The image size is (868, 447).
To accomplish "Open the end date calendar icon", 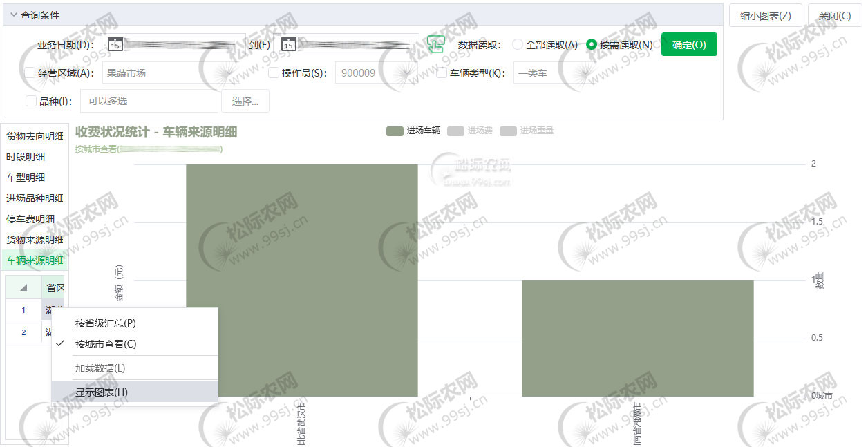I will [289, 45].
